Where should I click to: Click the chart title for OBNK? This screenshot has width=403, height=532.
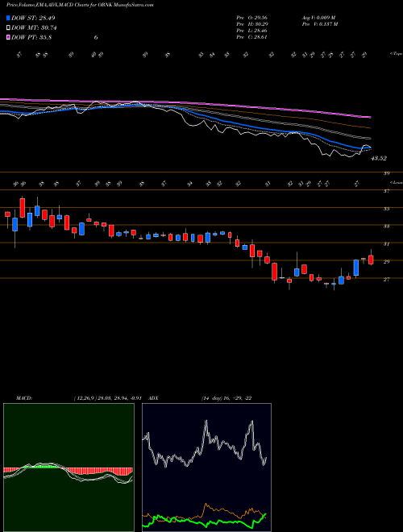(80, 5)
